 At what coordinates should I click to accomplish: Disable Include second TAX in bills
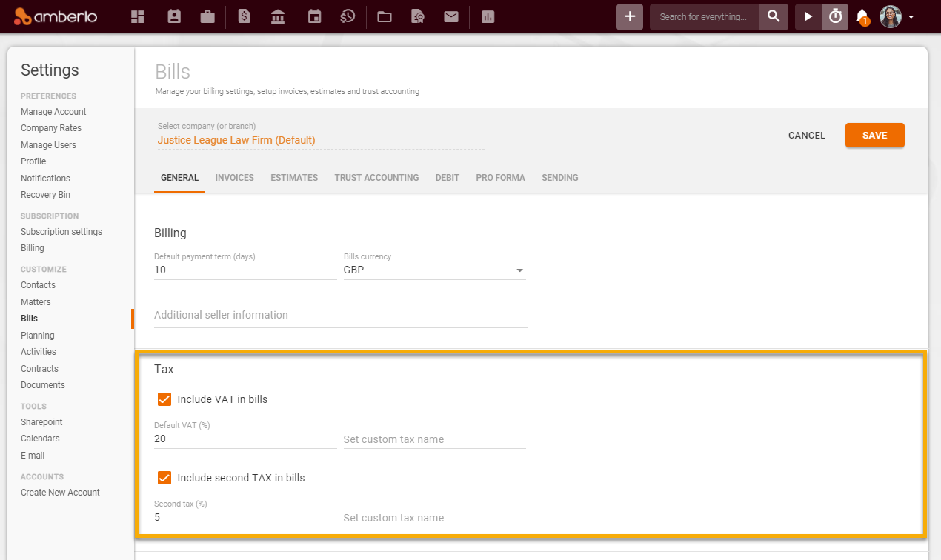164,478
